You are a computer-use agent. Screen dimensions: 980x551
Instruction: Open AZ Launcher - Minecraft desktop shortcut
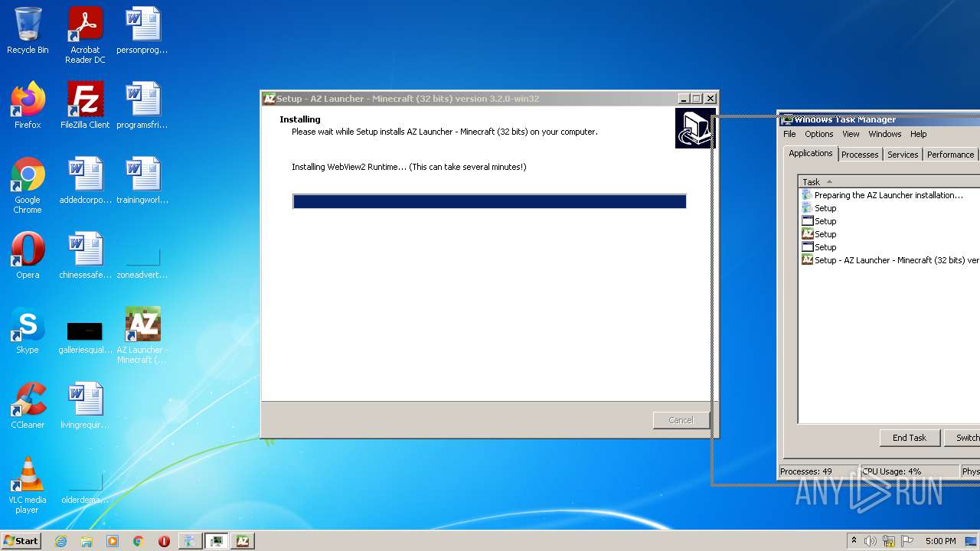(x=142, y=335)
